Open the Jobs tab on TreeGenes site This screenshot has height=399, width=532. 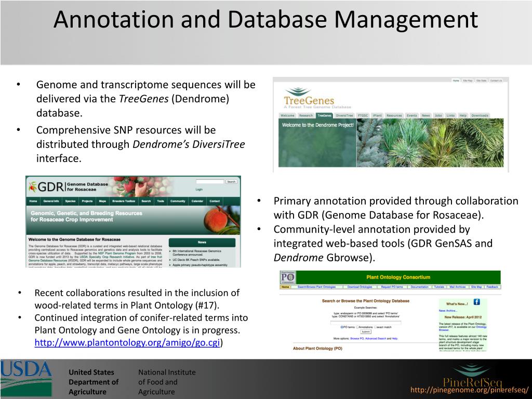click(x=438, y=116)
